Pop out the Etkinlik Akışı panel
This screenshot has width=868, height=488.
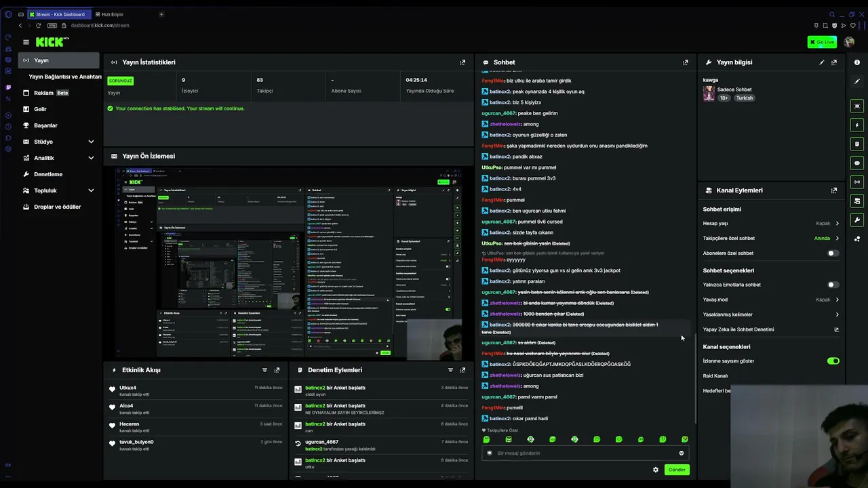pos(277,370)
